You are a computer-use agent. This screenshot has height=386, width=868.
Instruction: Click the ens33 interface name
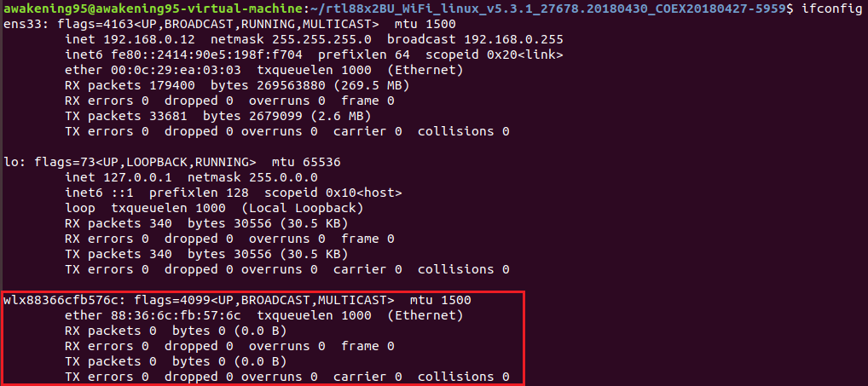[x=23, y=25]
